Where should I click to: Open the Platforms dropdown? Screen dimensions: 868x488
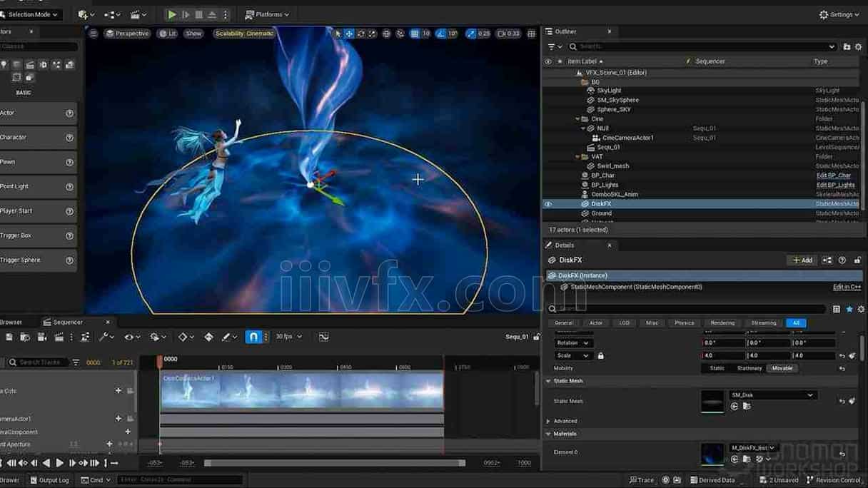[x=267, y=14]
